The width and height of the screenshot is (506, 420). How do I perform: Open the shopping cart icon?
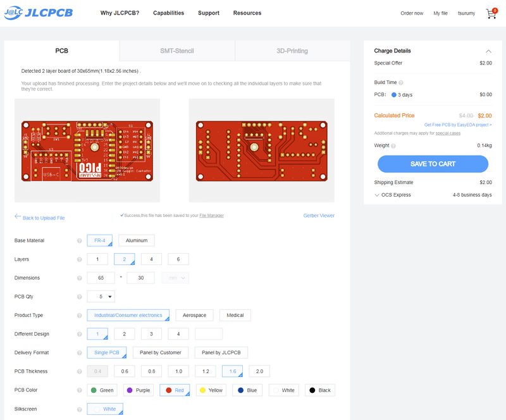click(x=491, y=13)
